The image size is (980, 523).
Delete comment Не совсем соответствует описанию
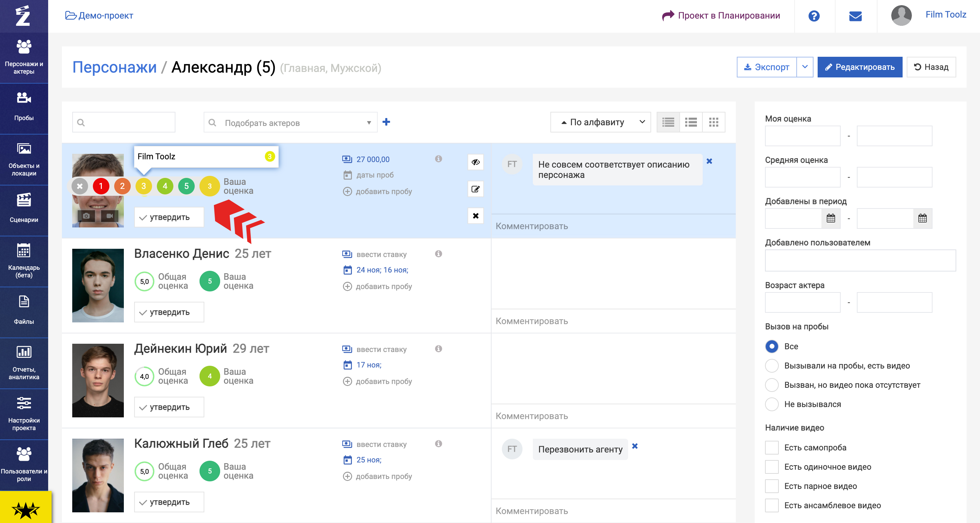click(710, 161)
